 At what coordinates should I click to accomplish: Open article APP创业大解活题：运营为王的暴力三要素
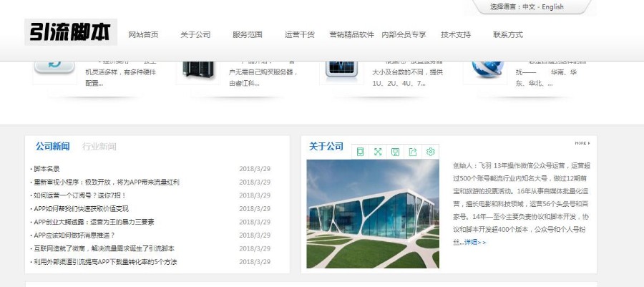click(x=93, y=222)
